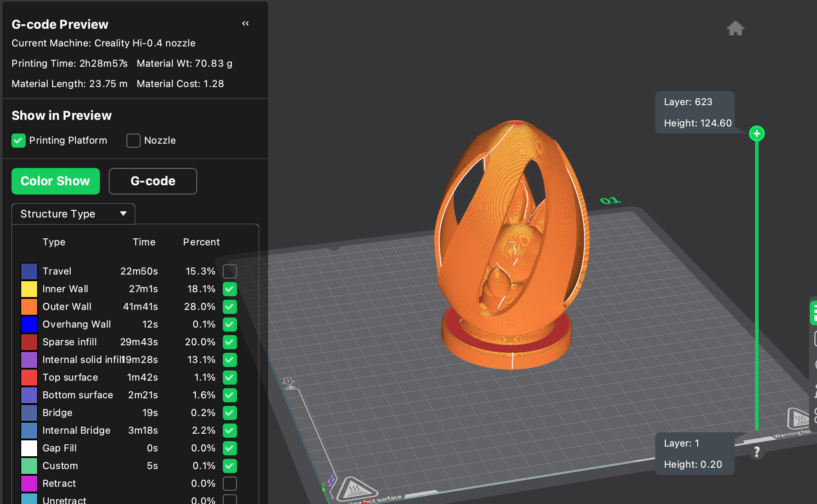817x504 pixels.
Task: Click the 'Height: 0.20' value
Action: [693, 465]
